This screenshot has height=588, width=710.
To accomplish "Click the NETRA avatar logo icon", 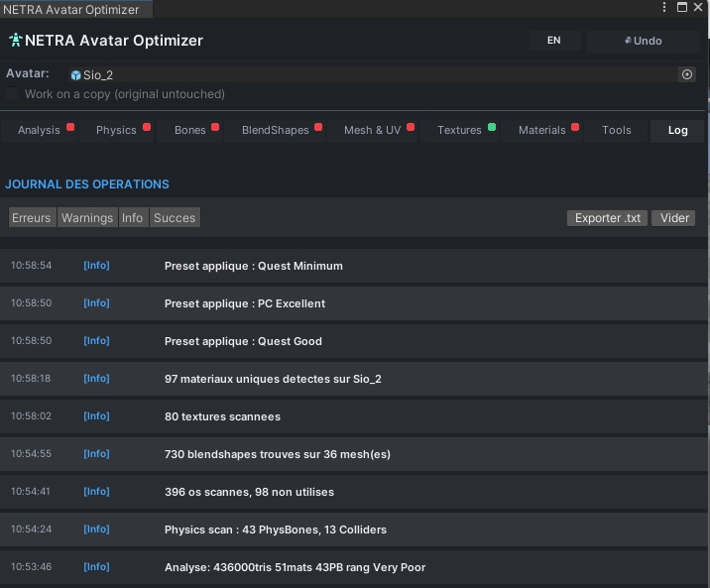I will (16, 41).
